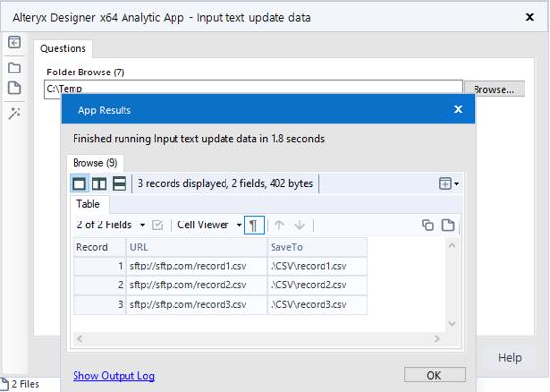This screenshot has height=392, width=550.
Task: Switch to the Questions tab
Action: tap(63, 48)
